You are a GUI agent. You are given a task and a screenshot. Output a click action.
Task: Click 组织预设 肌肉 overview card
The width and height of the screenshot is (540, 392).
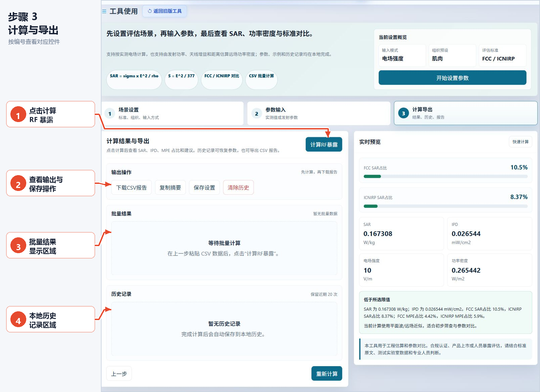[452, 55]
